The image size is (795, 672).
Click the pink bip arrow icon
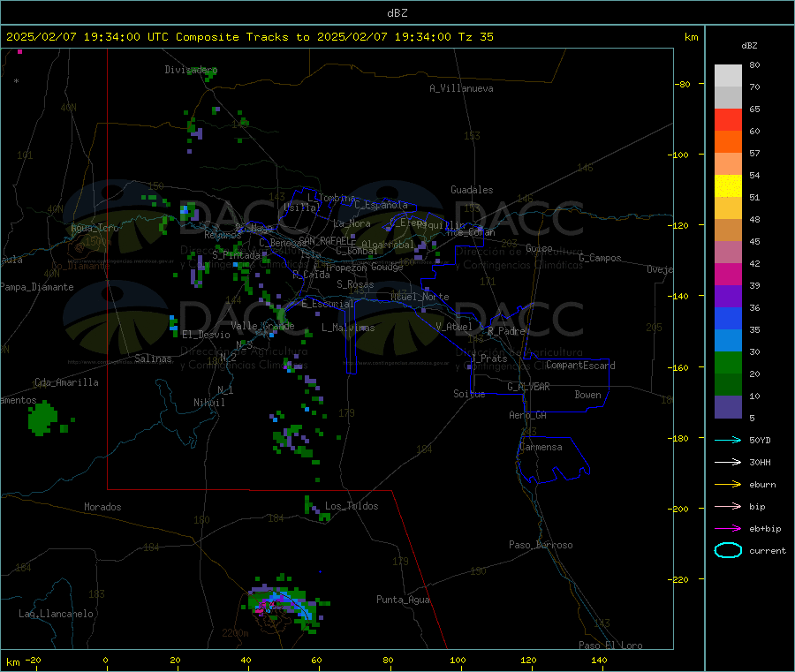click(728, 506)
